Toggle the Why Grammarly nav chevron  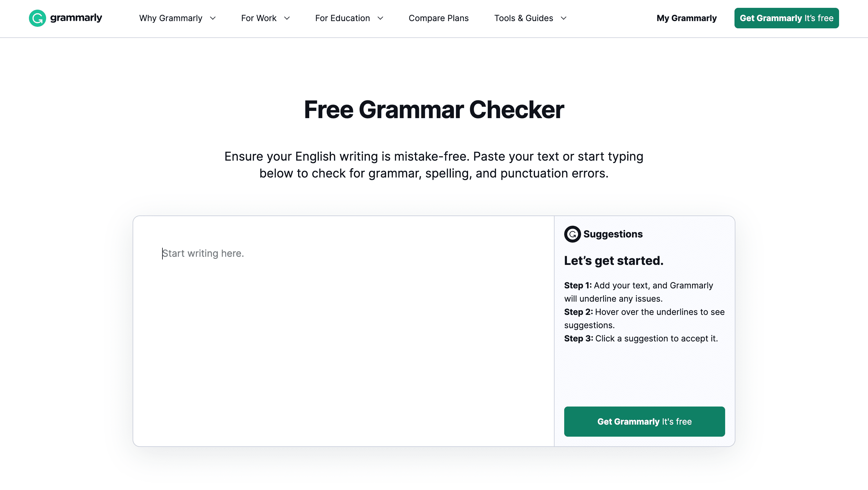pos(213,18)
